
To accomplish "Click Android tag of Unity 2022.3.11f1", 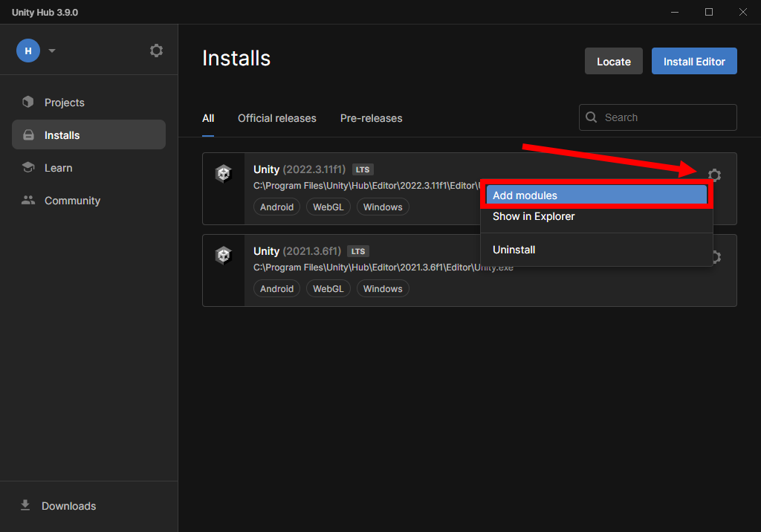I will tap(276, 207).
